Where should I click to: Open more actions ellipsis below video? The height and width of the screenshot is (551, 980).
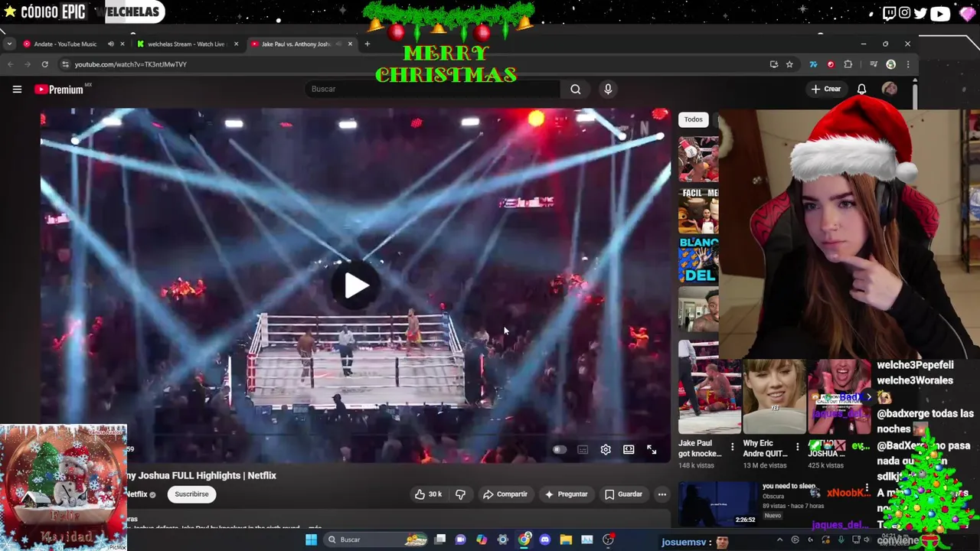click(662, 494)
